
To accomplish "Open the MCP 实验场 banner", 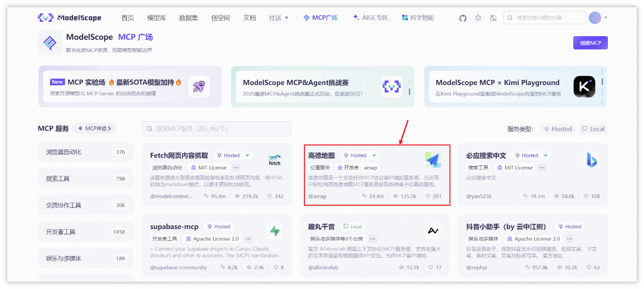I will click(130, 87).
